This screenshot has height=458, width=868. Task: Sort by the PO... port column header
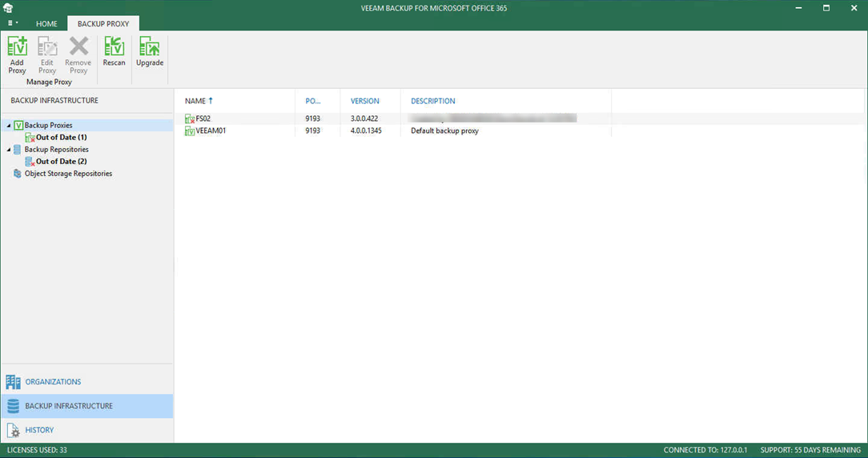tap(313, 101)
